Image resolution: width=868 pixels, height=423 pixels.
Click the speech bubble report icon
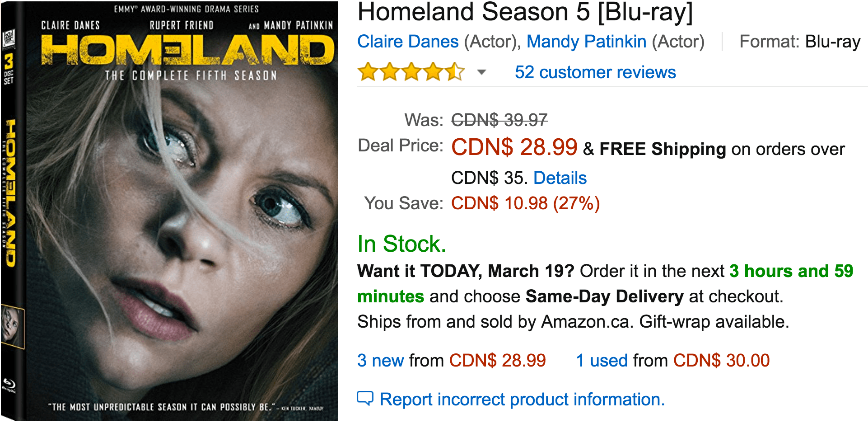pyautogui.click(x=365, y=399)
